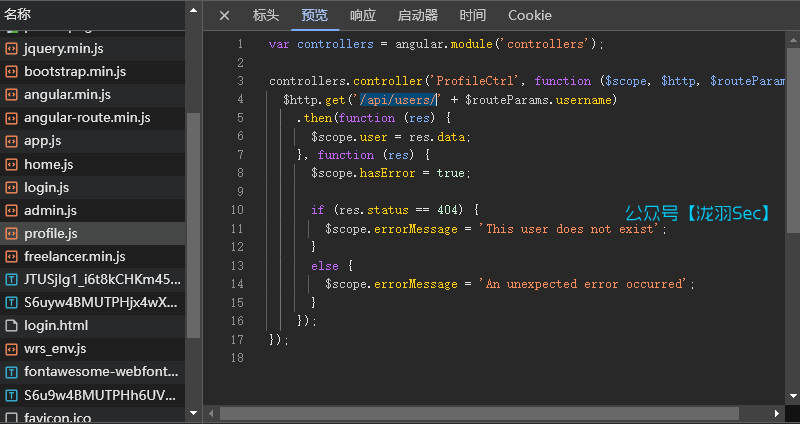This screenshot has height=424, width=800.
Task: Open the 响应 tab
Action: coord(363,15)
